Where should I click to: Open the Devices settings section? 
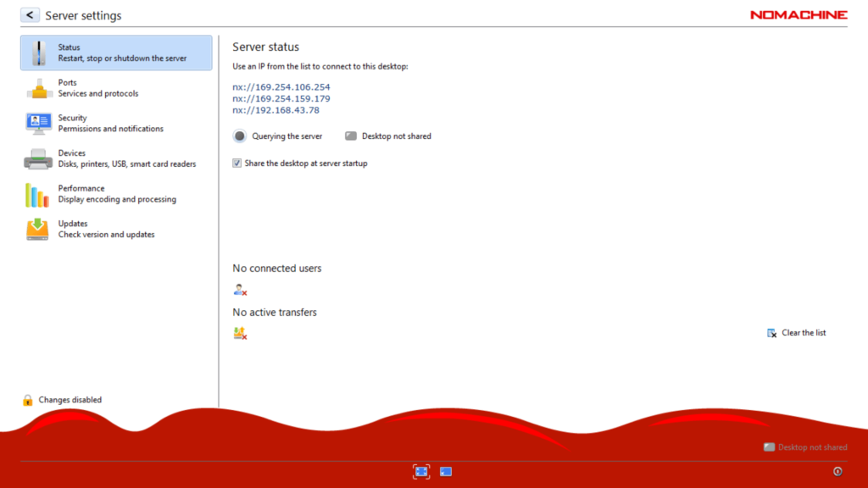116,158
